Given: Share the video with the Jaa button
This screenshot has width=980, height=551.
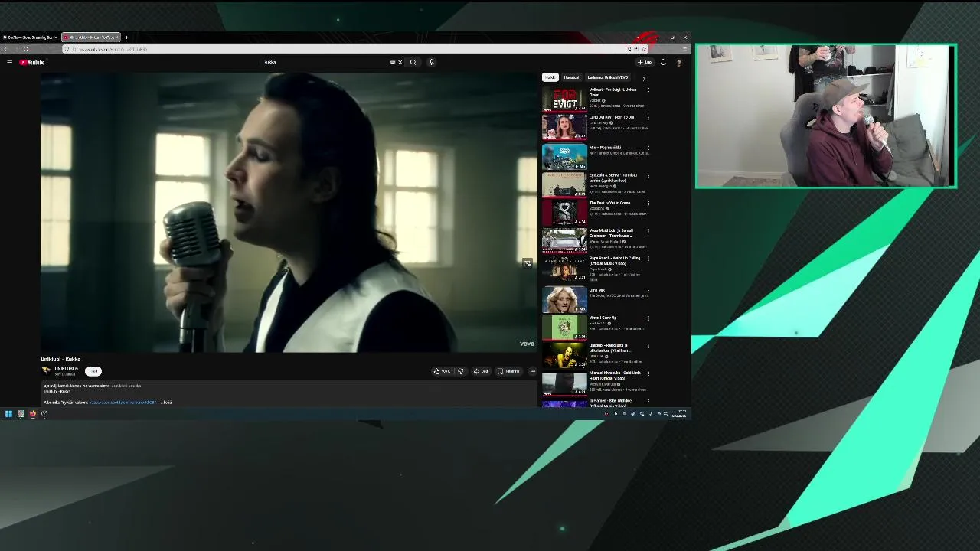Looking at the screenshot, I should [x=480, y=371].
